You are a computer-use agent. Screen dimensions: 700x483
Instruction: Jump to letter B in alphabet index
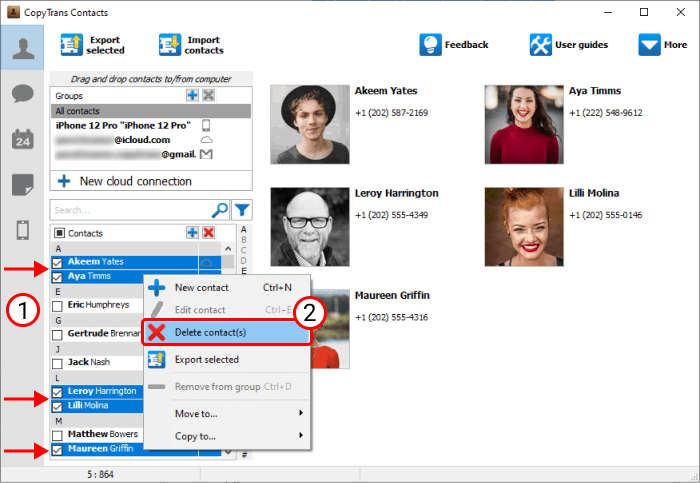coord(244,240)
